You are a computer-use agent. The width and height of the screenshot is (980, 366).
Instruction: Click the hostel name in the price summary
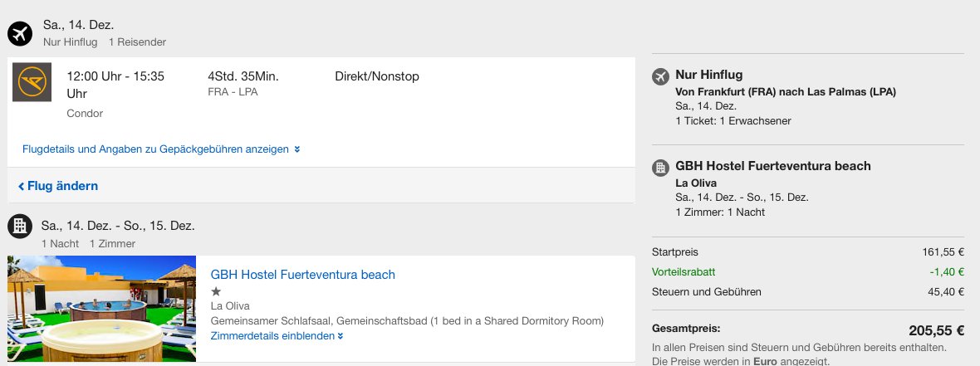coord(772,166)
